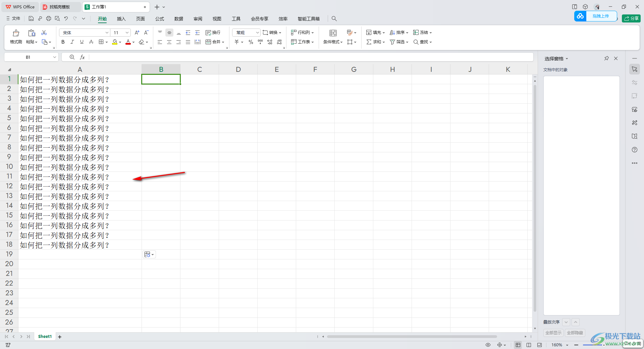Open the Formulas (公式) ribbon tab
Image resolution: width=644 pixels, height=349 pixels.
click(160, 19)
